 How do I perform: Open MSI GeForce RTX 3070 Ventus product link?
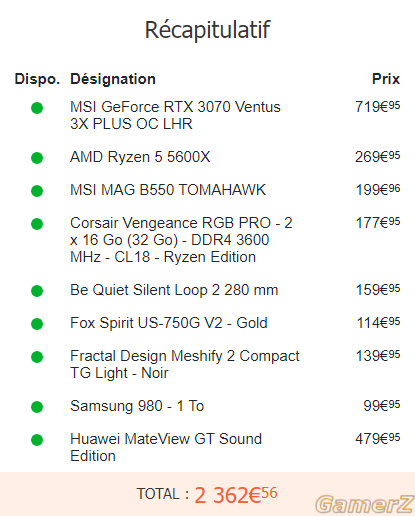(x=175, y=115)
